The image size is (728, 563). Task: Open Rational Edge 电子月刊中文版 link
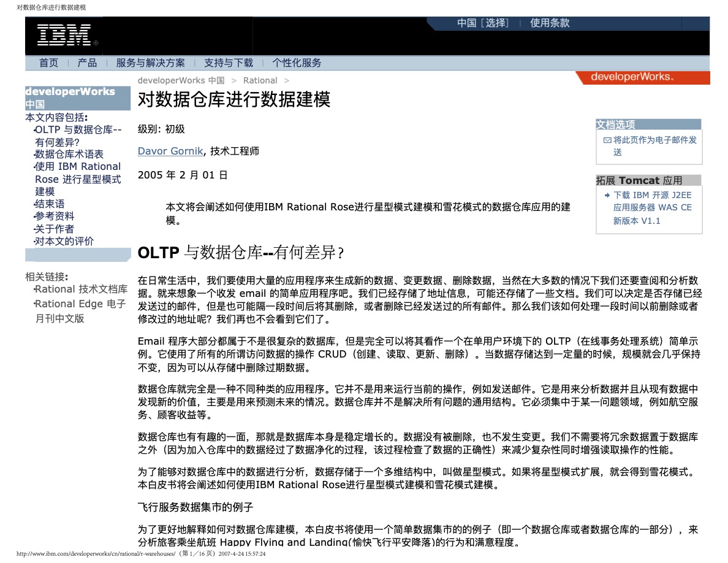[80, 311]
